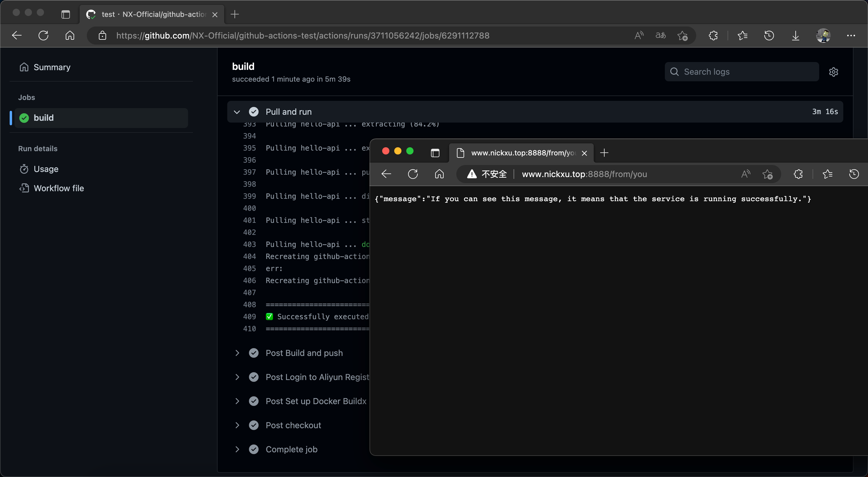Refresh the nickxu.top page

coord(413,174)
